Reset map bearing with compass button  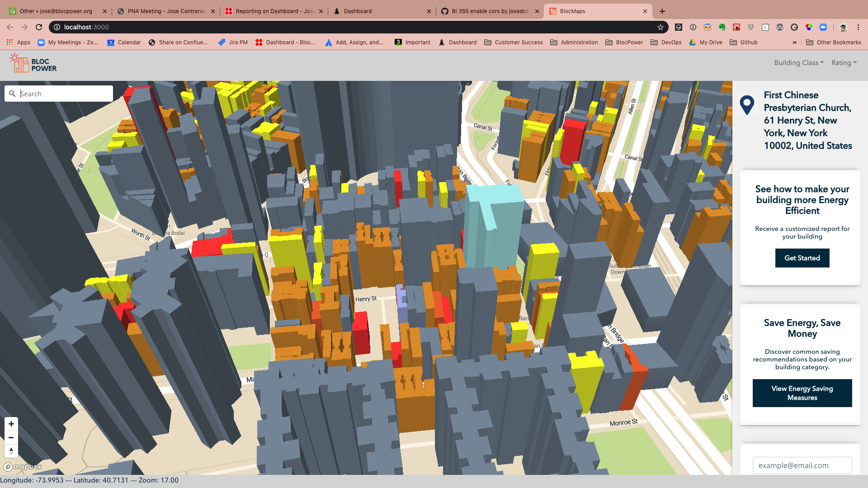tap(11, 451)
